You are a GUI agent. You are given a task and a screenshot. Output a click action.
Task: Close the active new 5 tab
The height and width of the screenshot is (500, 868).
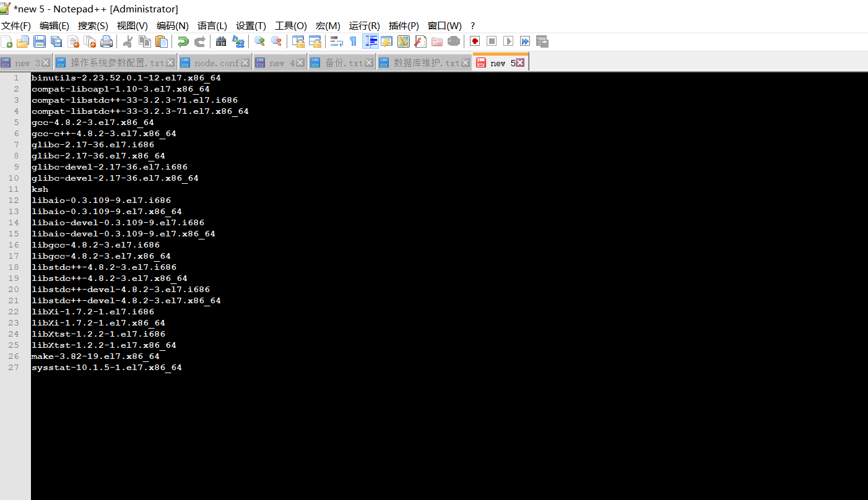[x=520, y=62]
